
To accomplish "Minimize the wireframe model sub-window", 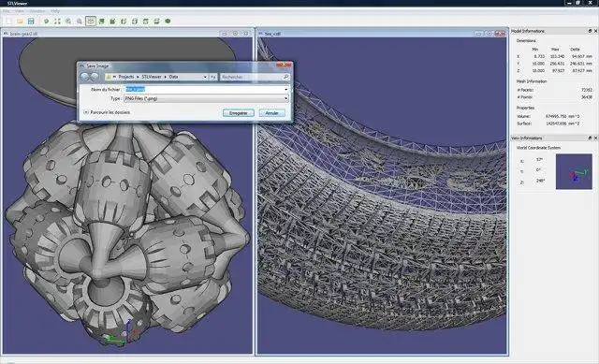I will click(478, 34).
